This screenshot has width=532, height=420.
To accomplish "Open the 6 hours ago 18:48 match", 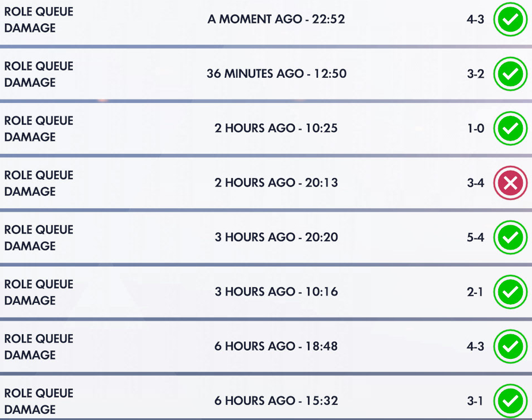I will 276,346.
